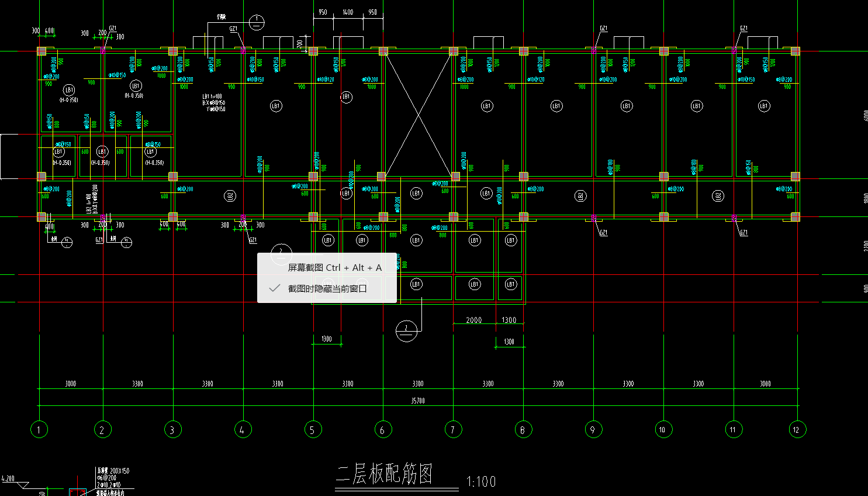Select the 4.200 elevation label

coord(8,478)
